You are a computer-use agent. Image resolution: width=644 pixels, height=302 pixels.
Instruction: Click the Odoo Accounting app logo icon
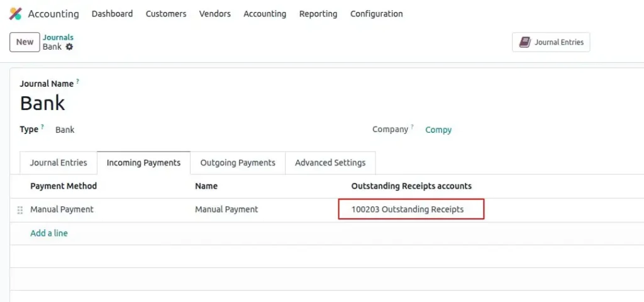pos(15,14)
